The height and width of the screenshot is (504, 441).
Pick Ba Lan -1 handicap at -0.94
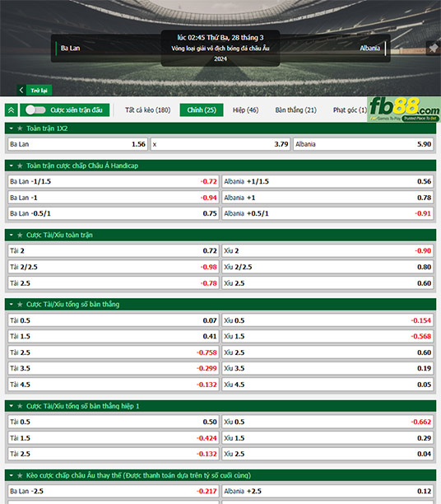pos(114,198)
